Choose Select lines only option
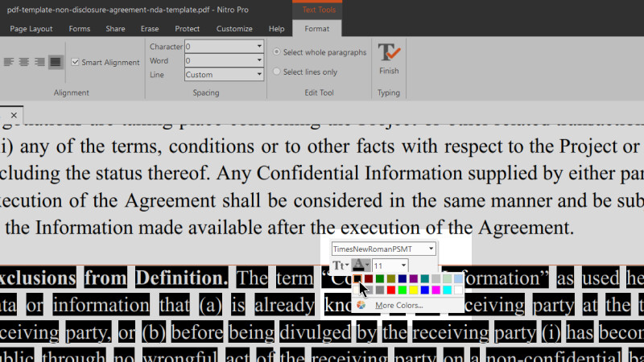This screenshot has width=644, height=362. tap(277, 72)
